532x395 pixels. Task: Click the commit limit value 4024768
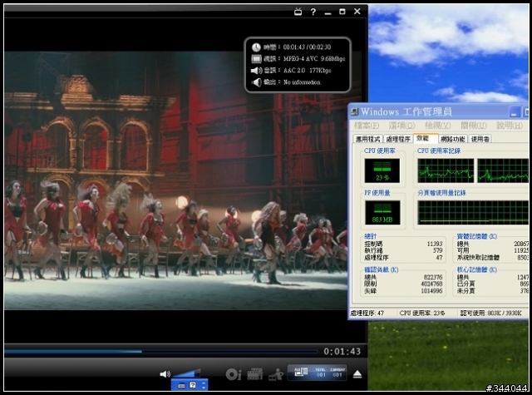(431, 284)
